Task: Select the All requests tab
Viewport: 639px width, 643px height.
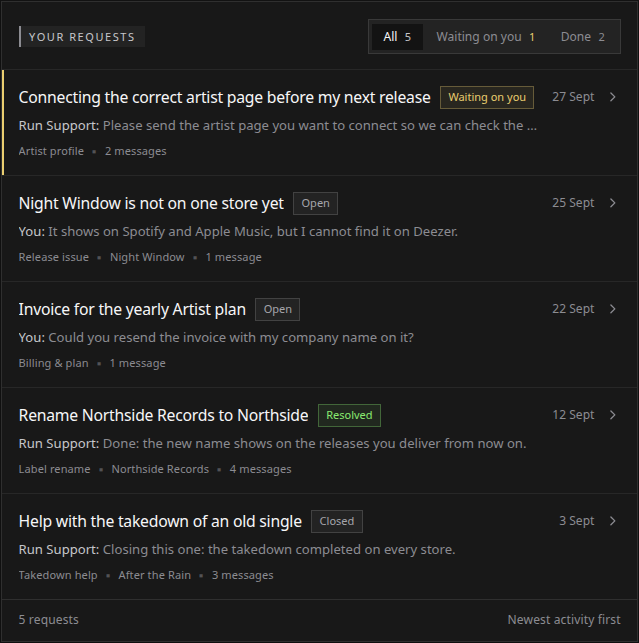Action: click(397, 37)
